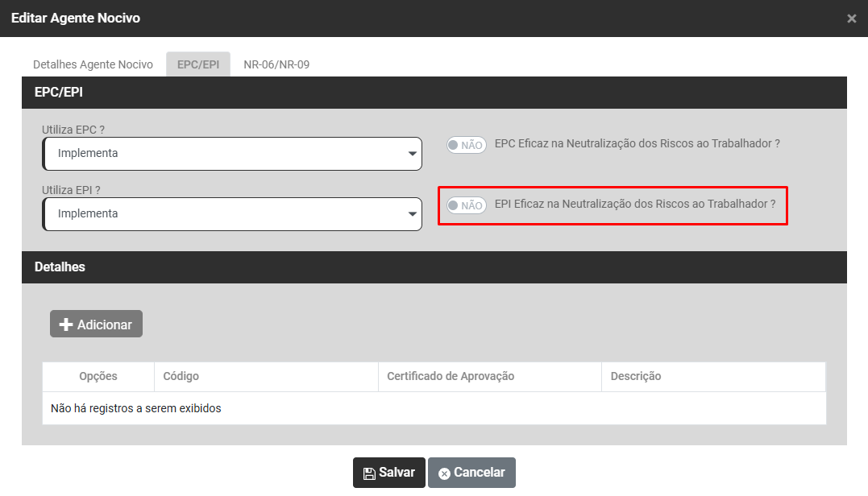
Task: Click the floppy disk icon on Salvar
Action: (x=369, y=473)
